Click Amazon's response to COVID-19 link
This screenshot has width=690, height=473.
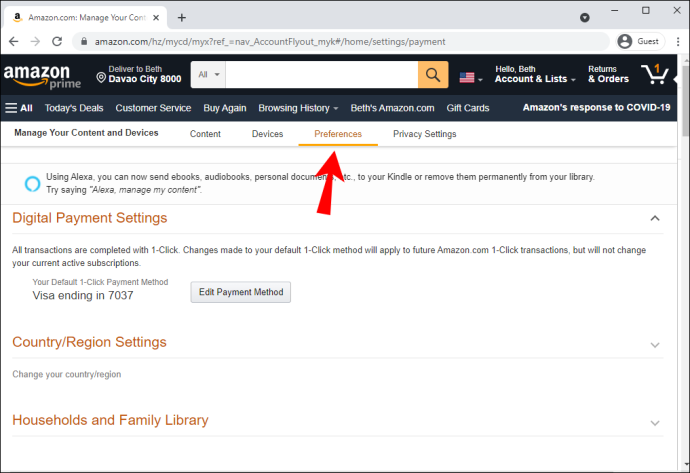(x=596, y=107)
